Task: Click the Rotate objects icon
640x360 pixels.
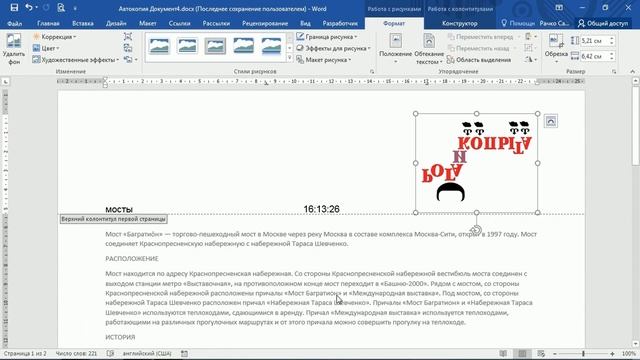Action: [530, 60]
